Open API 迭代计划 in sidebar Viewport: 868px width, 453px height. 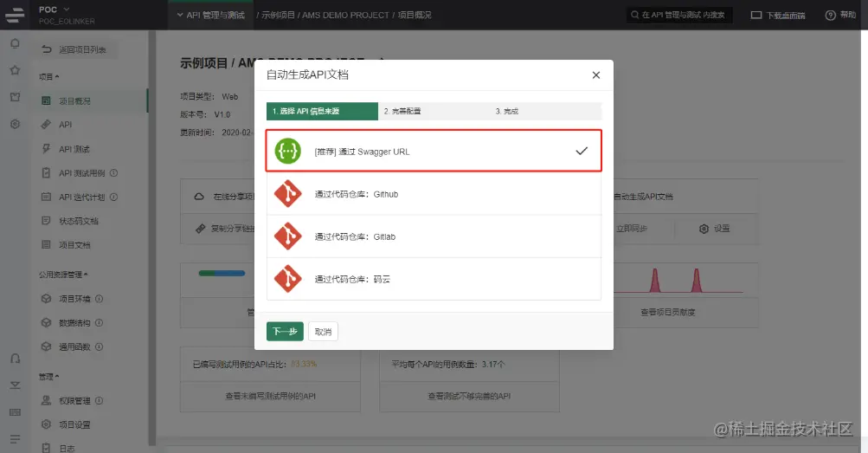(x=81, y=197)
